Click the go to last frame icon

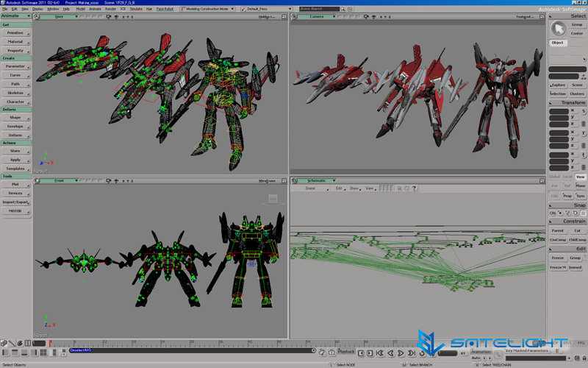coord(412,353)
